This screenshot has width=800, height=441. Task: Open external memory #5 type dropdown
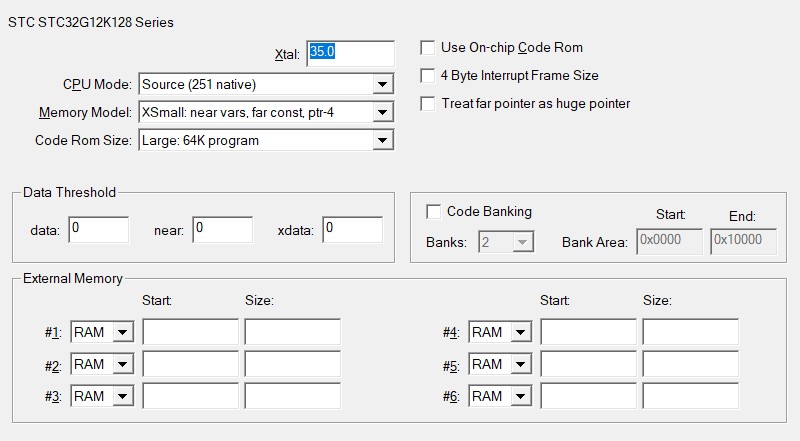(x=500, y=364)
